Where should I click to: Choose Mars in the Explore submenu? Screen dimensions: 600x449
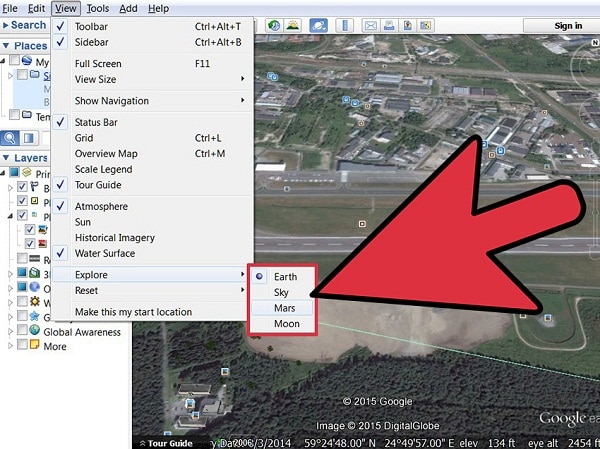pos(283,308)
